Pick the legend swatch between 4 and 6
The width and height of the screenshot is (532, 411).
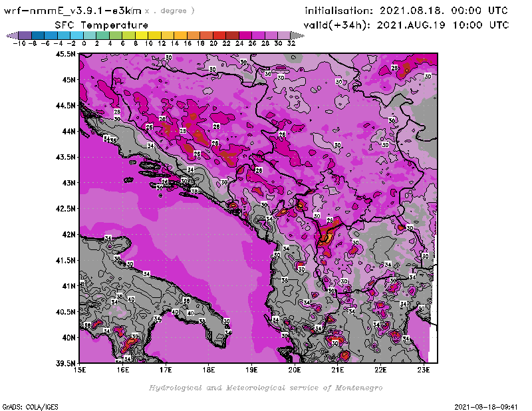tap(116, 35)
